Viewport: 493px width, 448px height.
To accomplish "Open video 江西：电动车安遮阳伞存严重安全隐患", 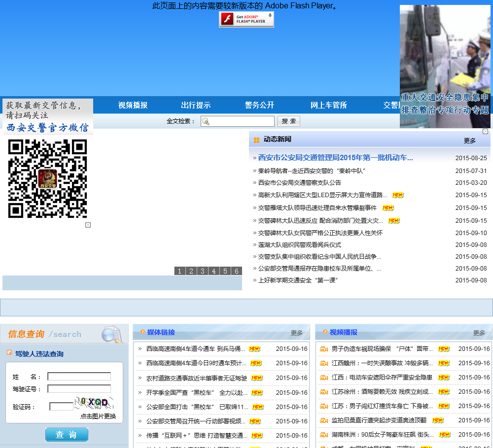I will 382,378.
